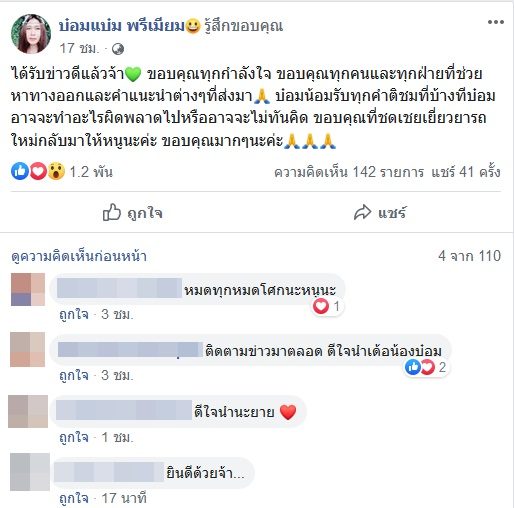Open the three-dot post options menu
The height and width of the screenshot is (508, 514).
pyautogui.click(x=496, y=22)
